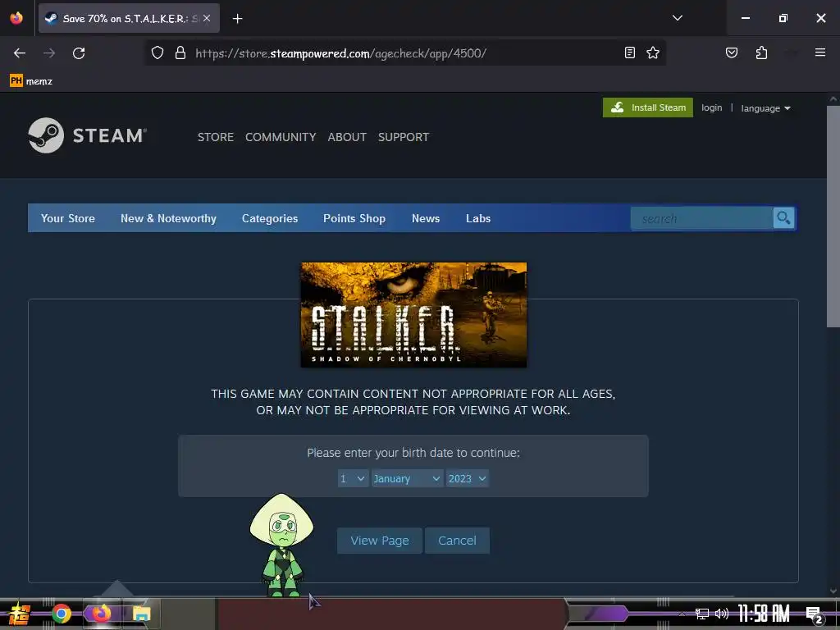Click the Firefox icon beside the tab strip
This screenshot has height=630, width=840.
16,18
